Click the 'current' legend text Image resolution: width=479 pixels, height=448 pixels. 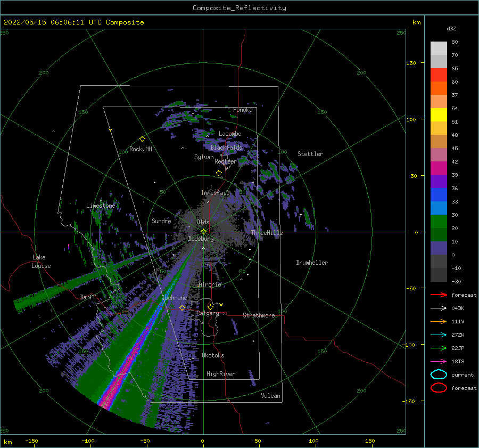pos(463,374)
